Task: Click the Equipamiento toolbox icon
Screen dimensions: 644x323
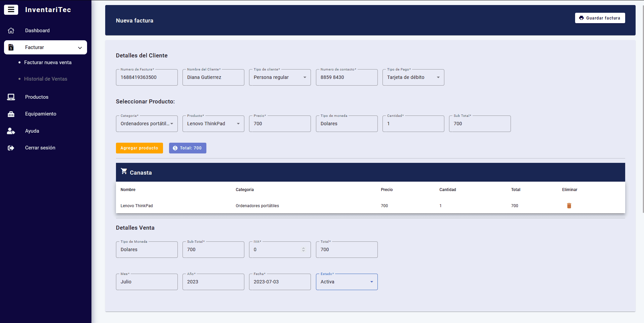Action: (11, 114)
